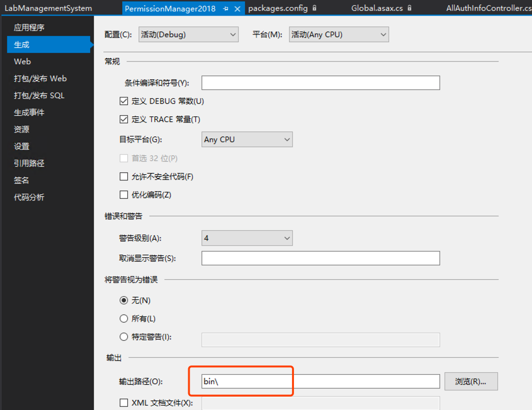Open the 配置 configuration dropdown
The image size is (532, 410).
click(188, 35)
